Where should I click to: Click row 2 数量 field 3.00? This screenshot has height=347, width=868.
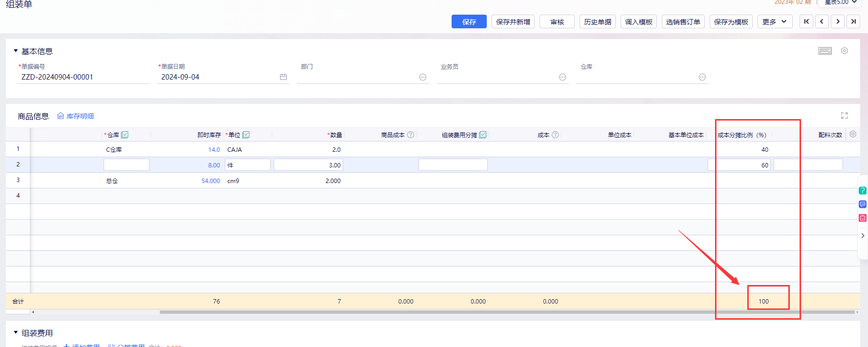click(308, 165)
